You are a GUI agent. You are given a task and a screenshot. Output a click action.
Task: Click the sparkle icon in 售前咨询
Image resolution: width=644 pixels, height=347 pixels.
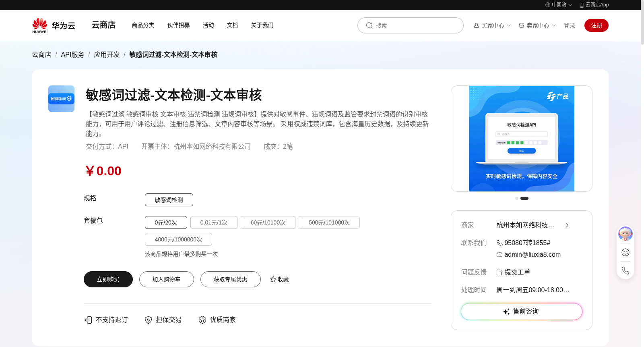pos(506,312)
